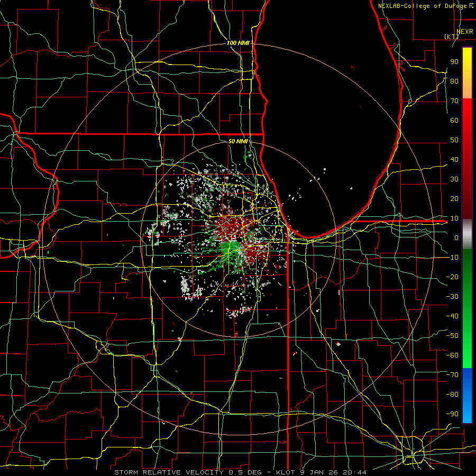Click the 50 knots scale label

[454, 140]
